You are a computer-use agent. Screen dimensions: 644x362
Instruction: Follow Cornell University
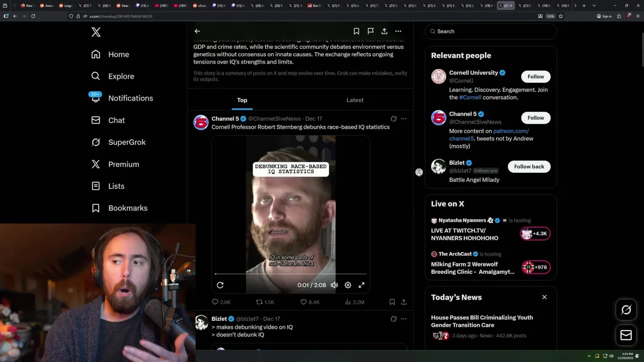coord(536,76)
